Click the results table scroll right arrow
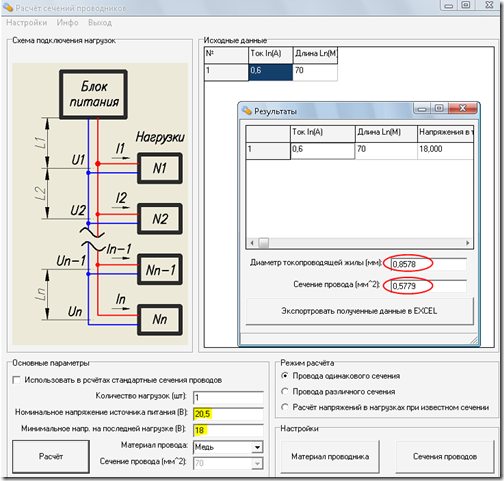Screen dimensions: 504x481 point(468,243)
